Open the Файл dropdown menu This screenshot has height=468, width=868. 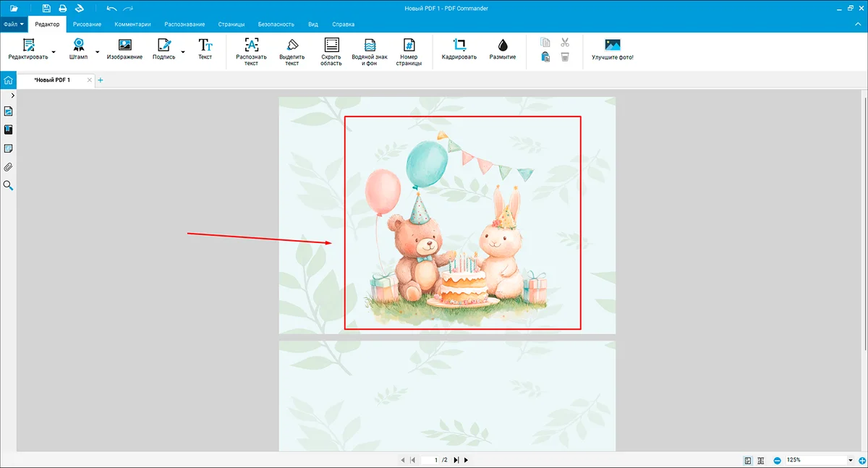(14, 24)
